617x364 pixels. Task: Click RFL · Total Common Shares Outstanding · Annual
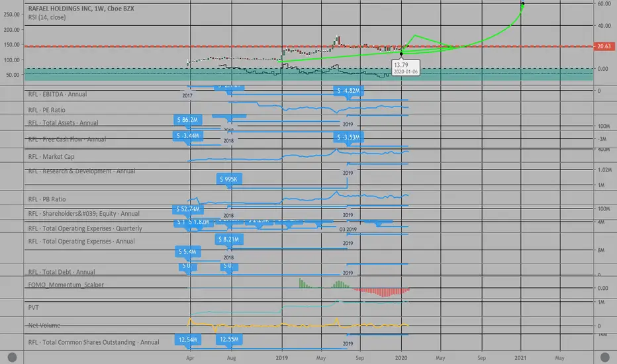(93, 342)
